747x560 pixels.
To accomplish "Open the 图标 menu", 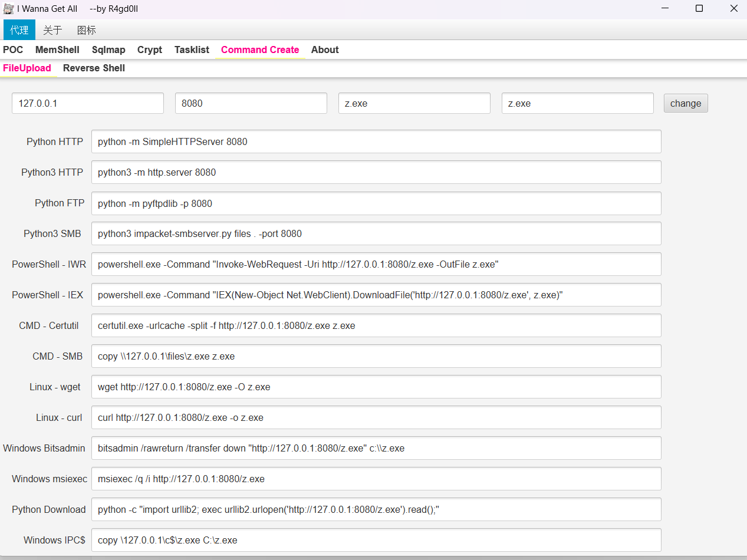I will pos(86,30).
